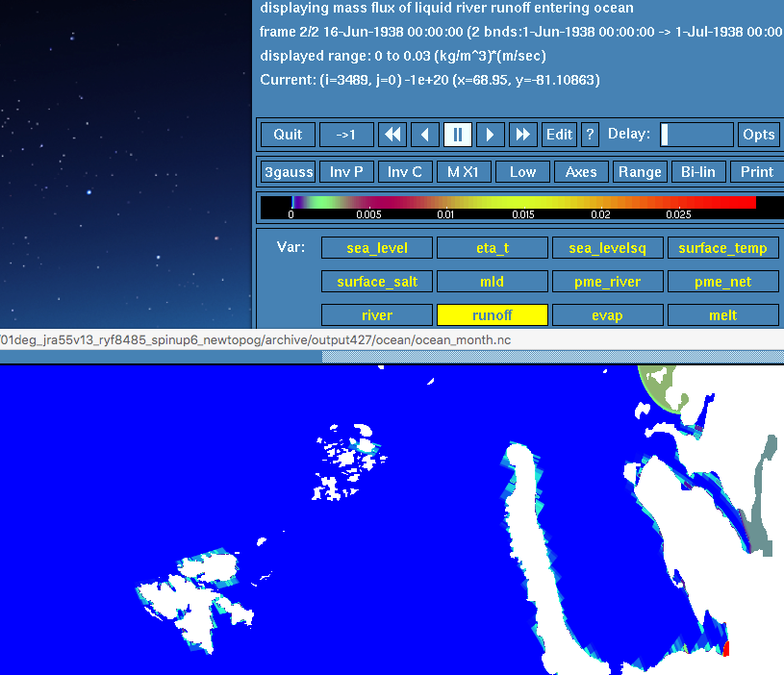
Task: Click the horizontal scrollbar below the path
Action: [x=392, y=356]
